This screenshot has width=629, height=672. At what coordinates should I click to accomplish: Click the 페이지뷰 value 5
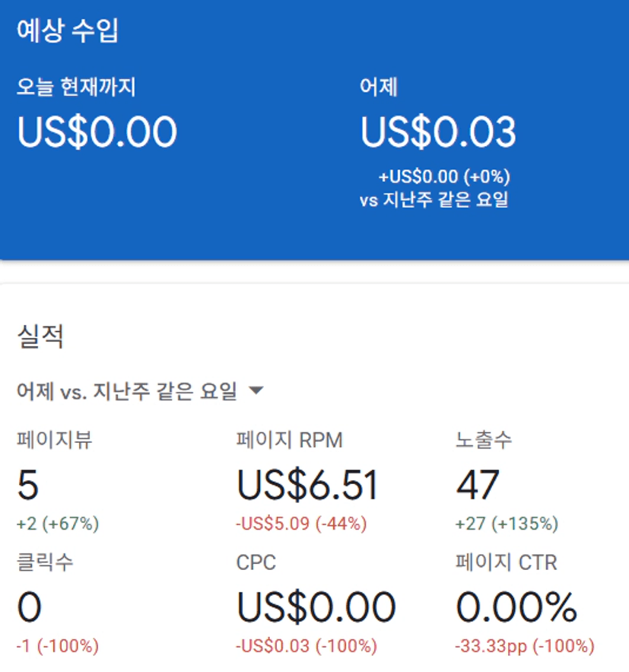tap(28, 485)
